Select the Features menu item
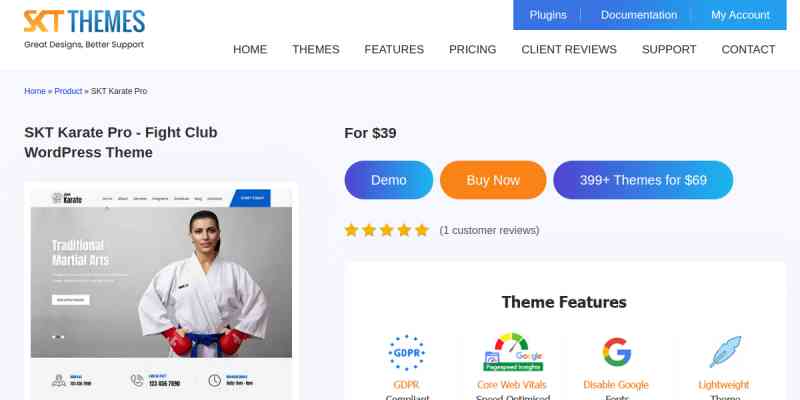Viewport: 800px width, 400px height. (x=394, y=49)
